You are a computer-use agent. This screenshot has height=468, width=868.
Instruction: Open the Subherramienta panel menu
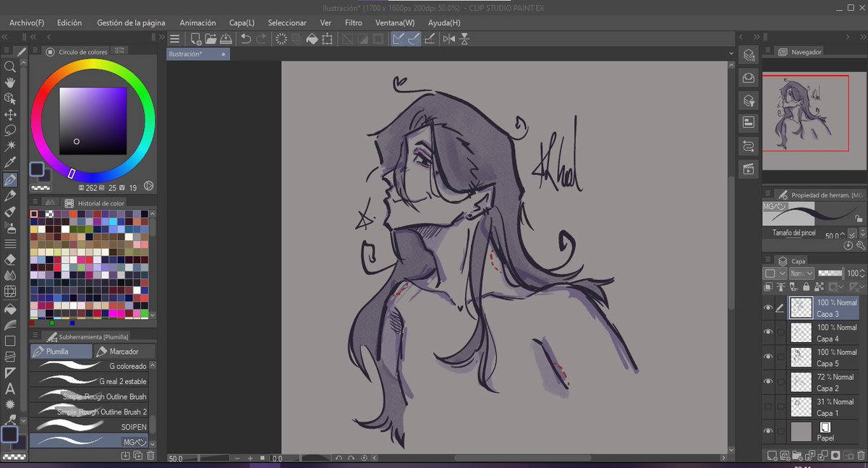(x=35, y=336)
